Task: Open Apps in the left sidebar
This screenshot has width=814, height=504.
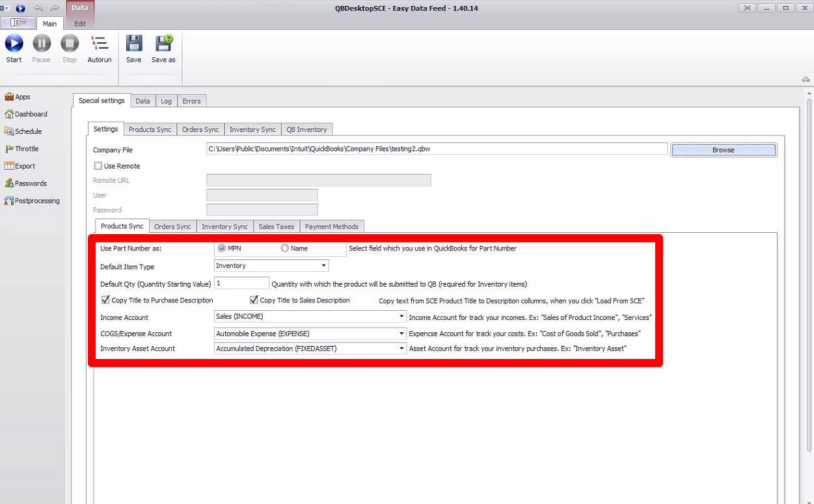Action: 18,97
